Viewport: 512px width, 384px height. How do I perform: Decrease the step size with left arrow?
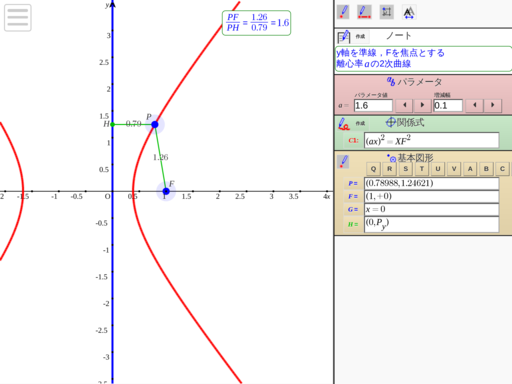(475, 105)
